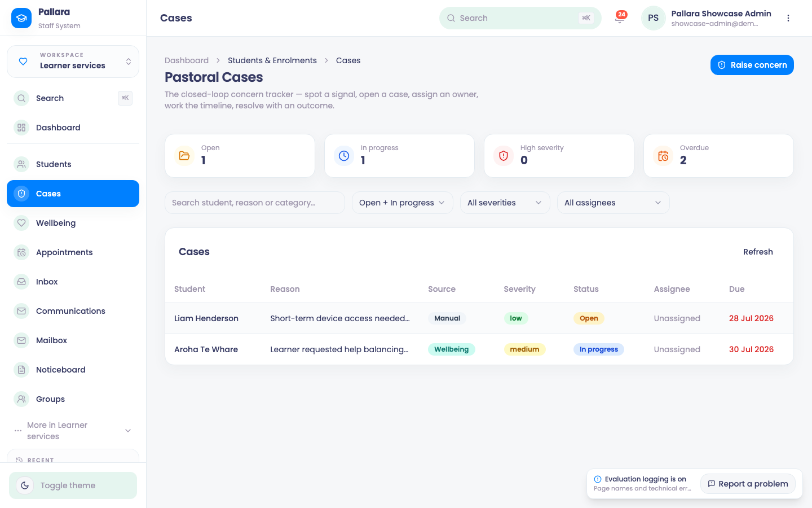Click the Pallara graduation cap logo

21,18
